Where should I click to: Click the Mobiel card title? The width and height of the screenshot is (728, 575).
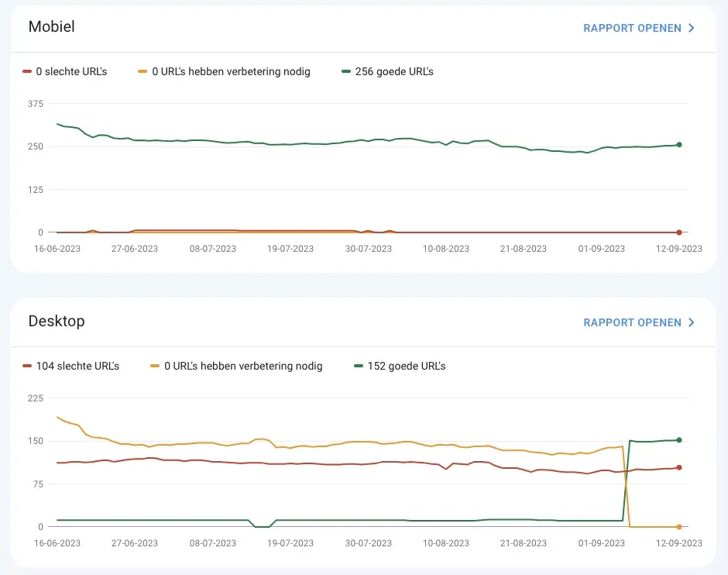click(51, 27)
